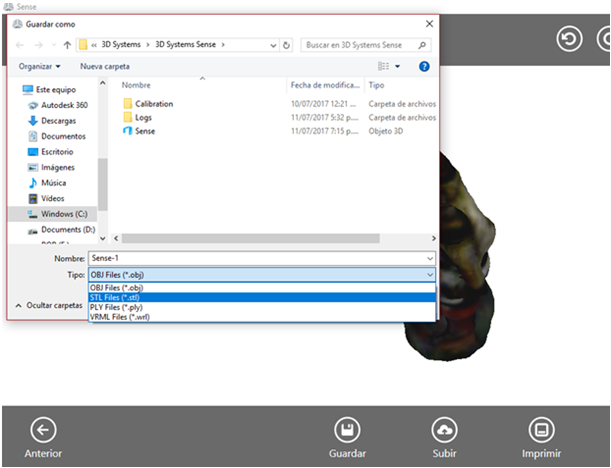Open Imágenes in the sidebar
The width and height of the screenshot is (611, 468).
tap(51, 168)
